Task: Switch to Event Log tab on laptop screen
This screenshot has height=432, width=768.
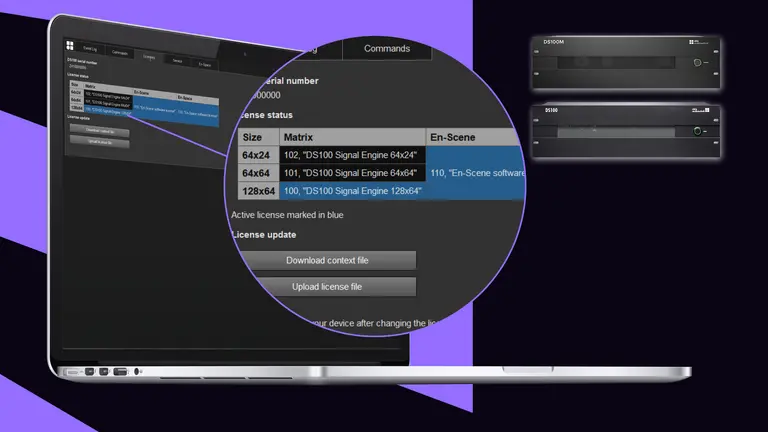Action: [x=90, y=49]
